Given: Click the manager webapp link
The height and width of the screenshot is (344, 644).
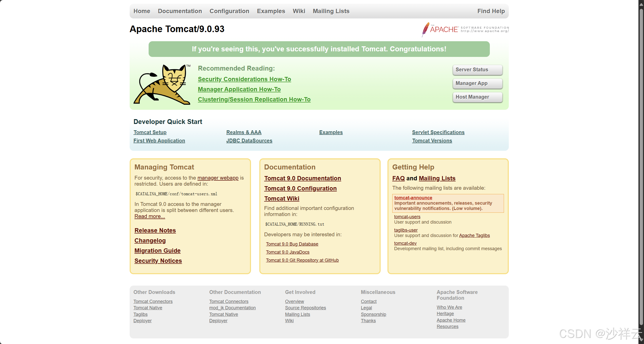Looking at the screenshot, I should tap(218, 178).
